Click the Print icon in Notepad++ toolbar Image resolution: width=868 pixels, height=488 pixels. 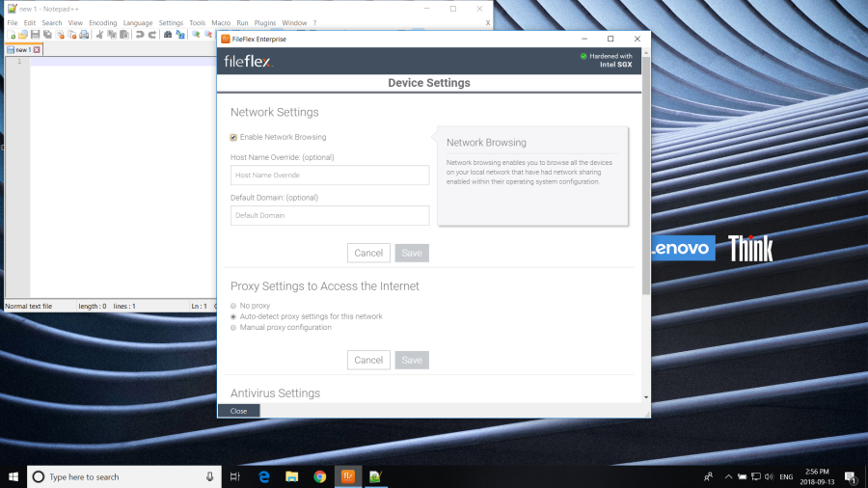[x=84, y=35]
